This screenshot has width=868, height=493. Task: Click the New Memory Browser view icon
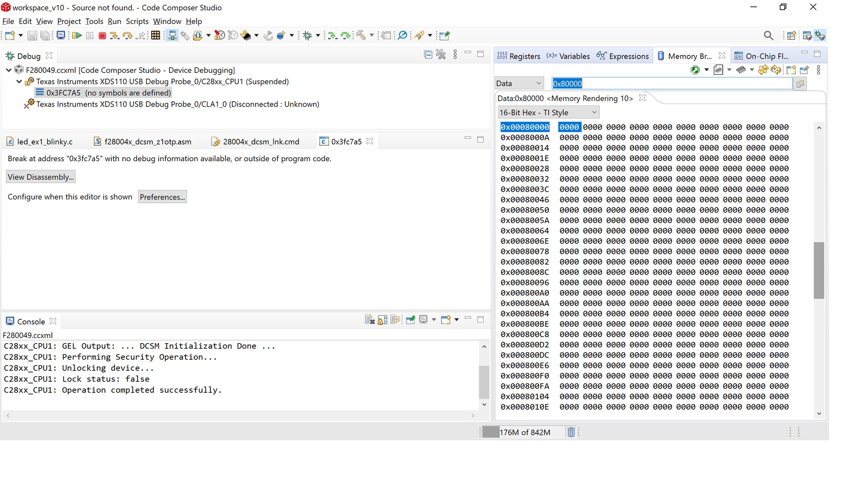pos(791,70)
